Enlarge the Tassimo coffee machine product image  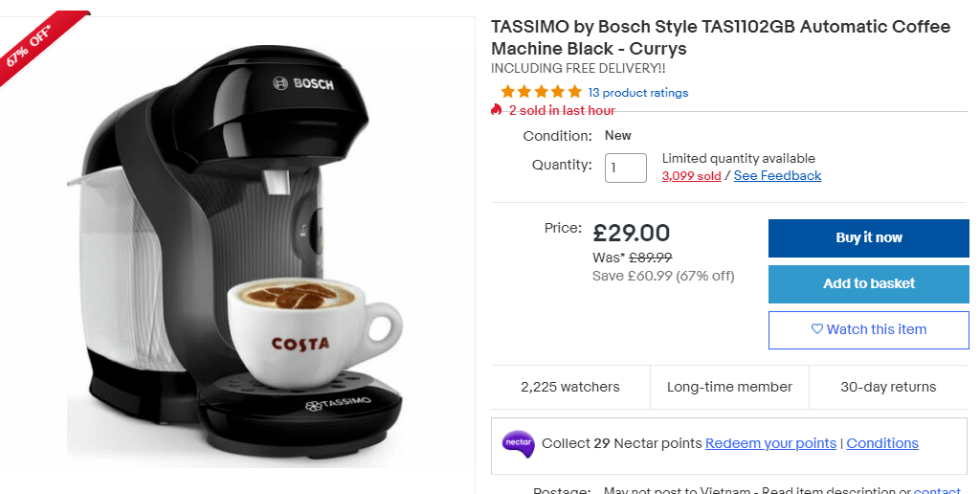click(x=239, y=249)
